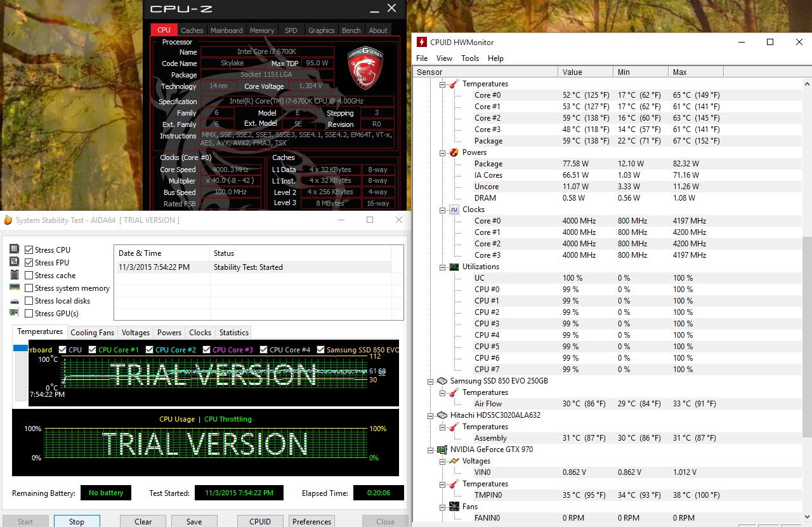Click the Value column header in HWMonitor
Screen dimensions: 812x527
[586, 72]
